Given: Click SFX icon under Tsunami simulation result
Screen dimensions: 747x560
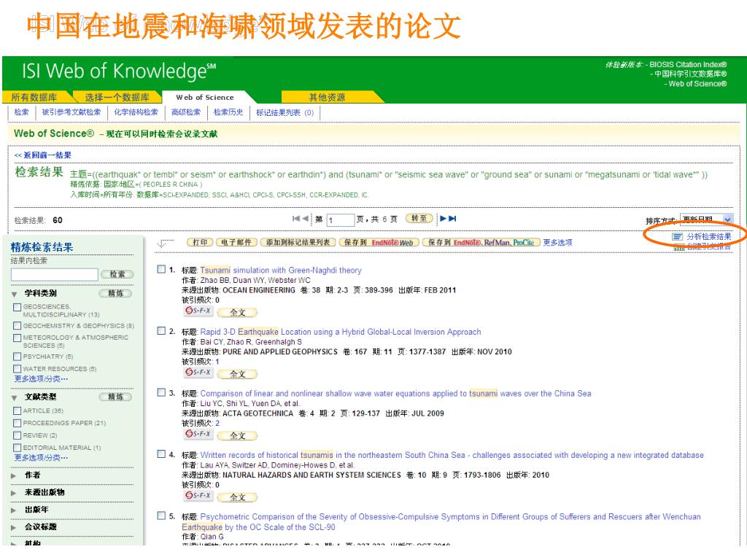Looking at the screenshot, I should coord(198,311).
